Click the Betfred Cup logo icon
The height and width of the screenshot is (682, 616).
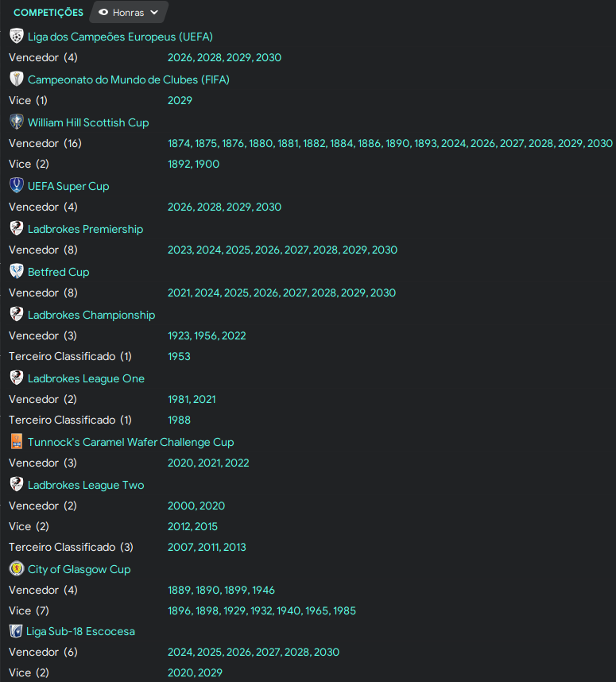point(17,271)
